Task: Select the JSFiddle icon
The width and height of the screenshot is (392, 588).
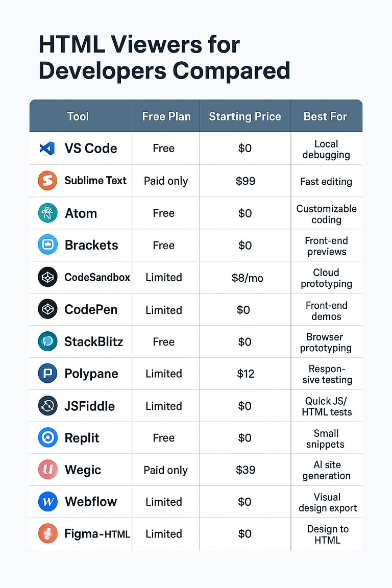Action: 47,406
